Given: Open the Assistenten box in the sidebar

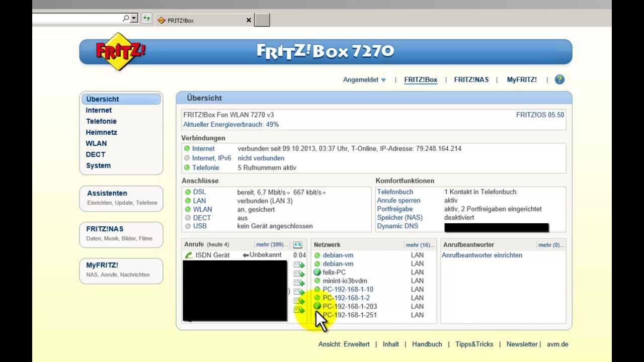Looking at the screenshot, I should [x=121, y=198].
